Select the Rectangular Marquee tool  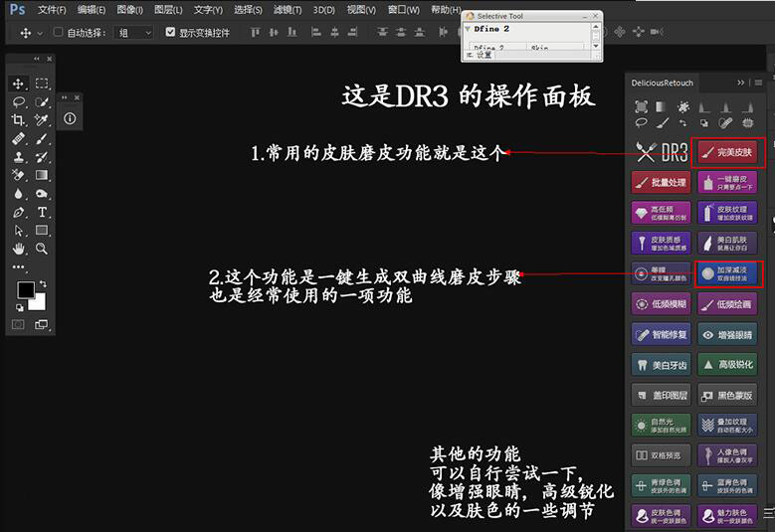42,84
